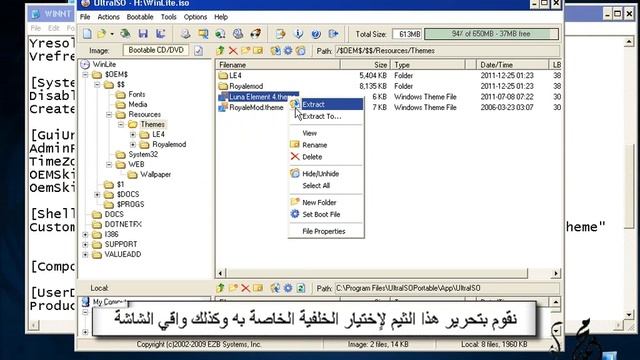Click red X delete icon in image pane toolbar
Image resolution: width=640 pixels, height=360 pixels.
click(233, 51)
